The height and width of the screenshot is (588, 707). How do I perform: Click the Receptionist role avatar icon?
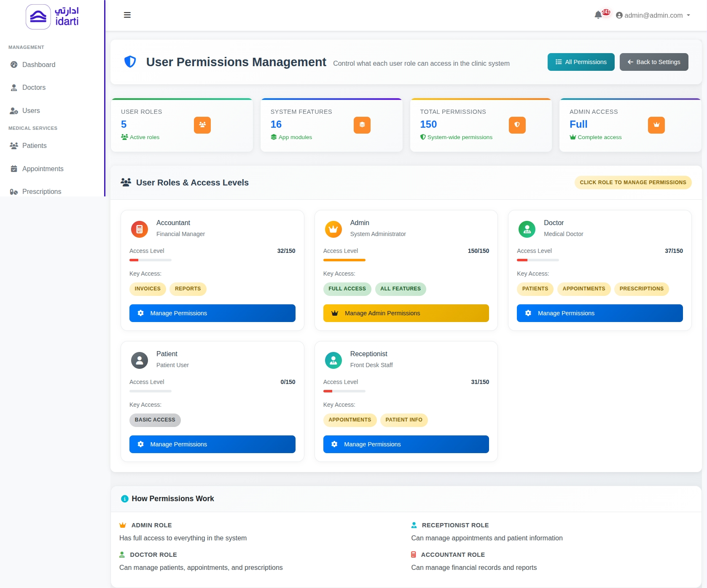pos(333,360)
